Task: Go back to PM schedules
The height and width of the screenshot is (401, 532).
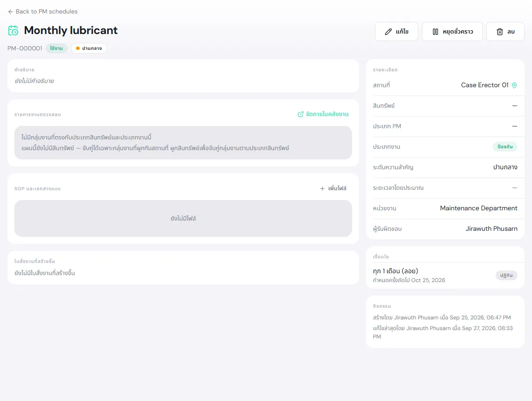Action: click(43, 12)
